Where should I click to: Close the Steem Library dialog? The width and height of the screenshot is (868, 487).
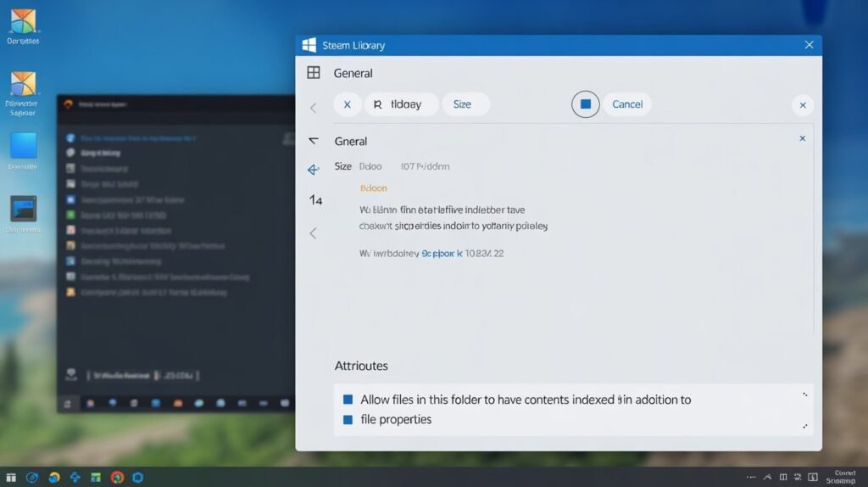(809, 45)
